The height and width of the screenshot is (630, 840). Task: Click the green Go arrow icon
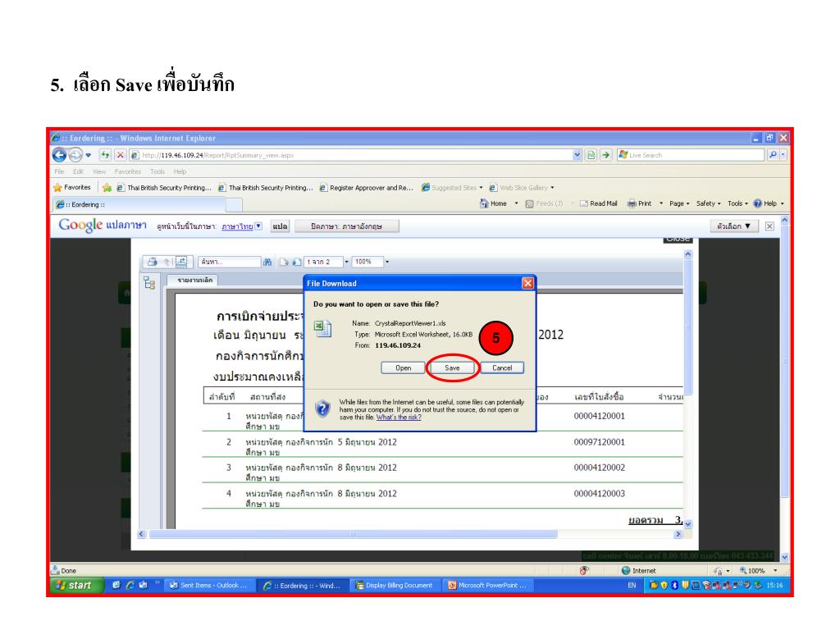[x=605, y=155]
